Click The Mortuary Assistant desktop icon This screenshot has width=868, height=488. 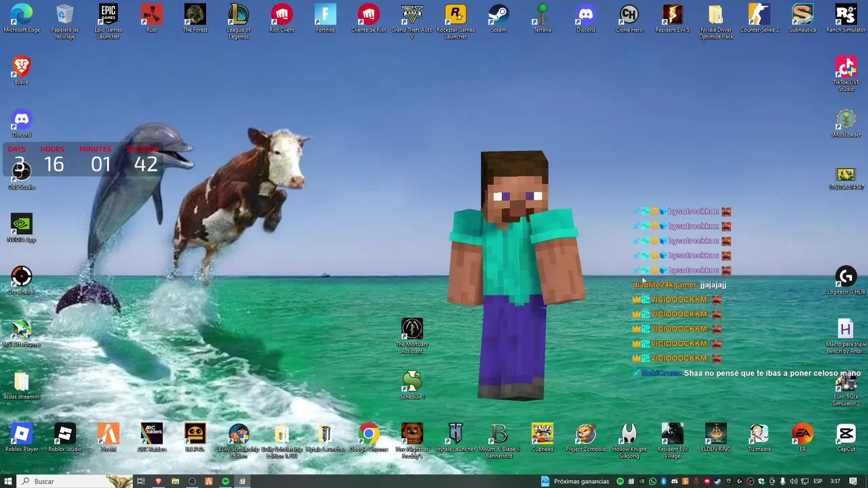(412, 337)
